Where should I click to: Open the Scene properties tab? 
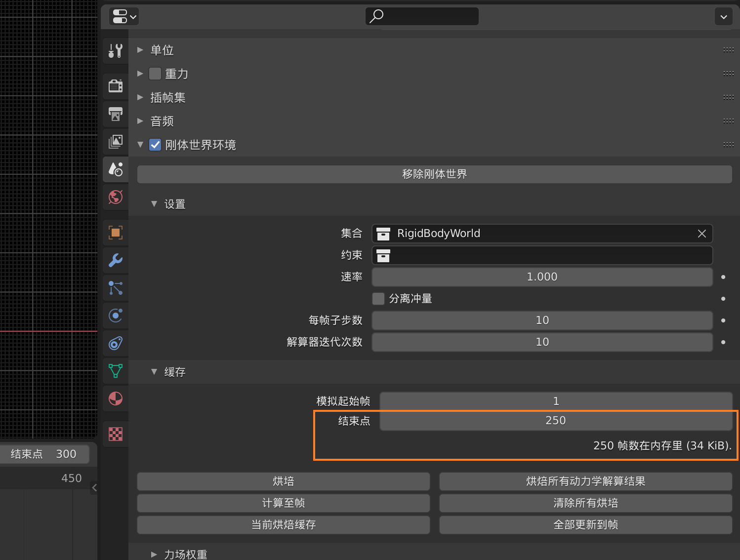click(x=116, y=169)
